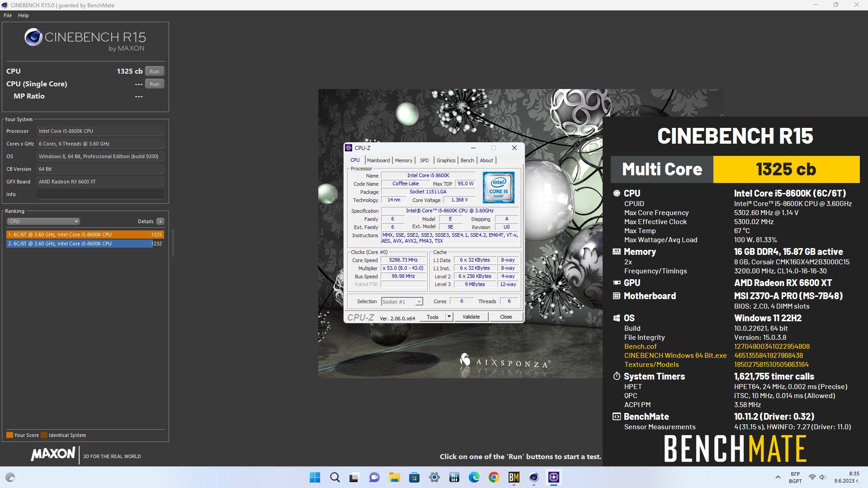Click the BenchMate section arrow icon
The image size is (868, 488).
click(617, 417)
